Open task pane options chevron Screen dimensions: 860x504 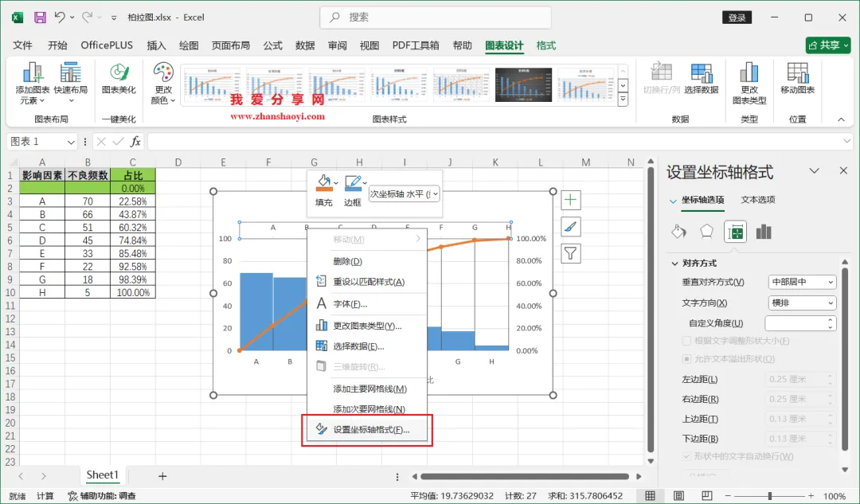click(815, 171)
